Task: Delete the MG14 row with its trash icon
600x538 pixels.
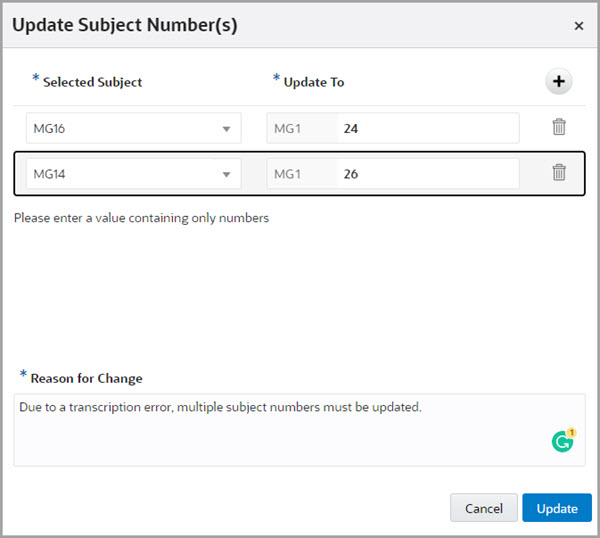Action: pos(559,172)
